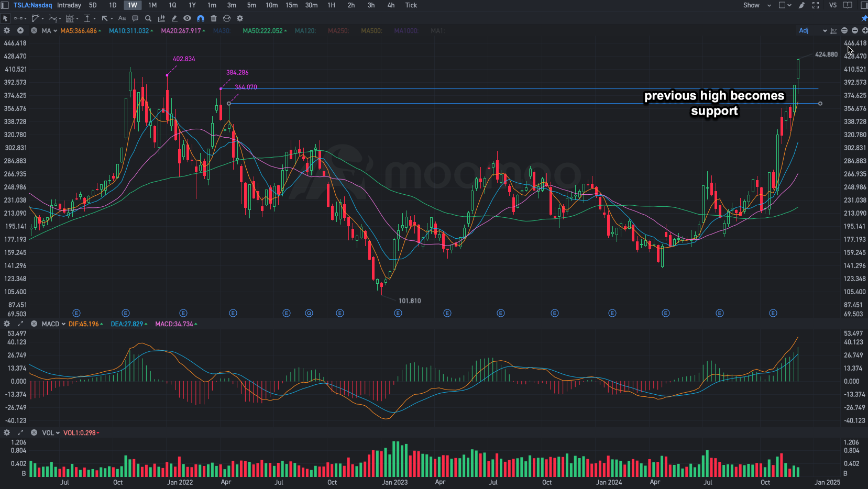Activate the magnifier search tool
868x489 pixels.
148,18
